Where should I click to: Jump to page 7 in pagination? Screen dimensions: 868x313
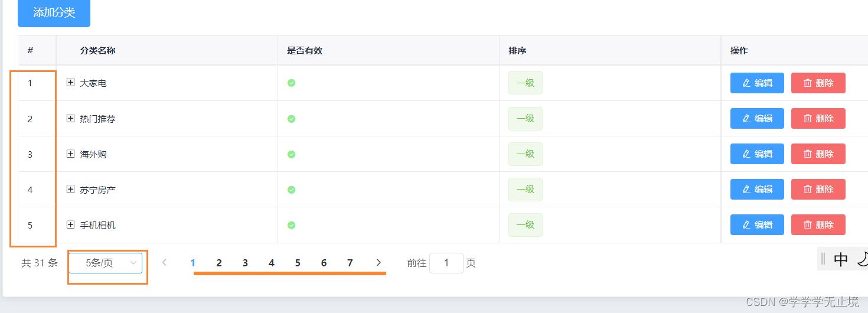coord(350,263)
